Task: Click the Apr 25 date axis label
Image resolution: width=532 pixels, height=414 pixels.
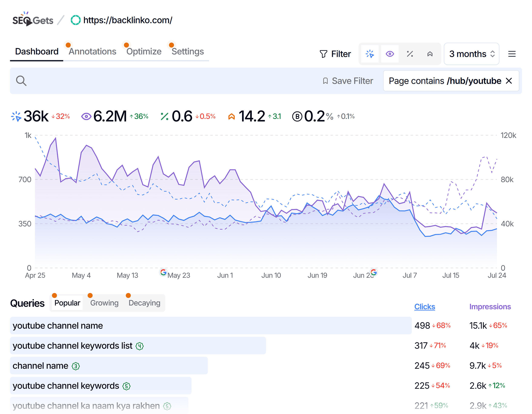Action: [35, 275]
